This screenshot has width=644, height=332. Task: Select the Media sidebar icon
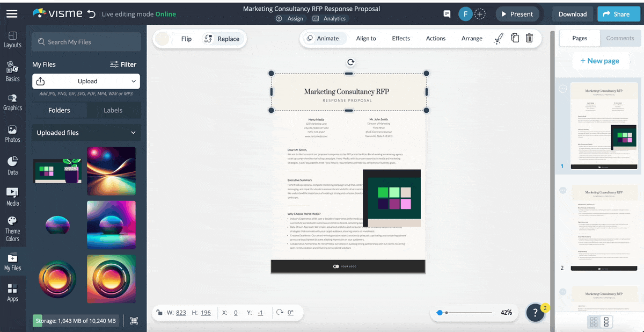[12, 196]
